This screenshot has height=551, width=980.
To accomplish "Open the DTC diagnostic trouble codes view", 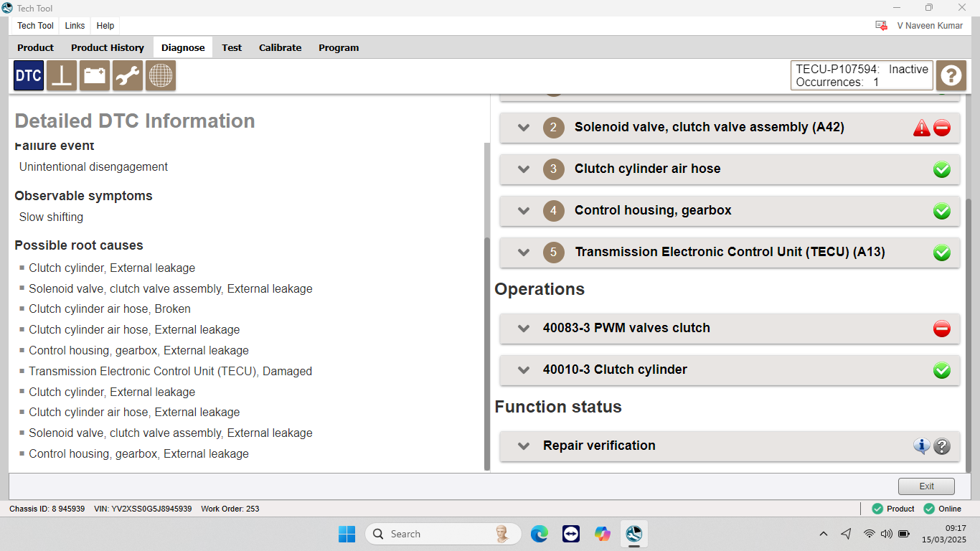I will [x=29, y=75].
